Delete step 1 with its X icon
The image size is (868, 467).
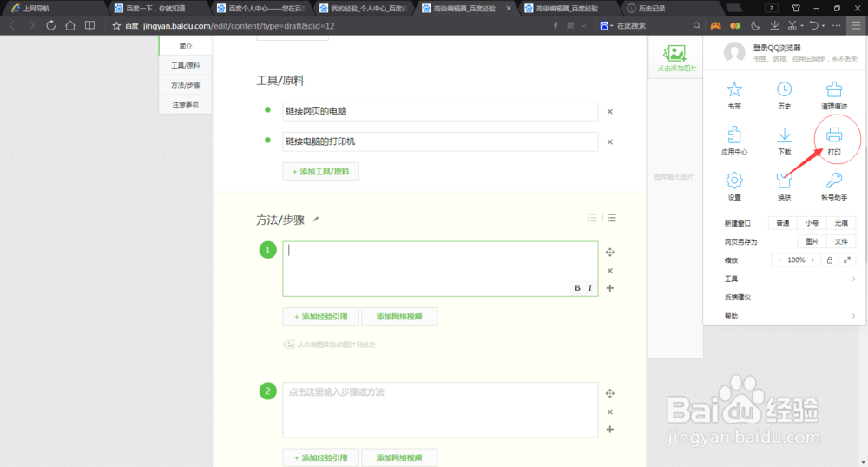pyautogui.click(x=610, y=271)
